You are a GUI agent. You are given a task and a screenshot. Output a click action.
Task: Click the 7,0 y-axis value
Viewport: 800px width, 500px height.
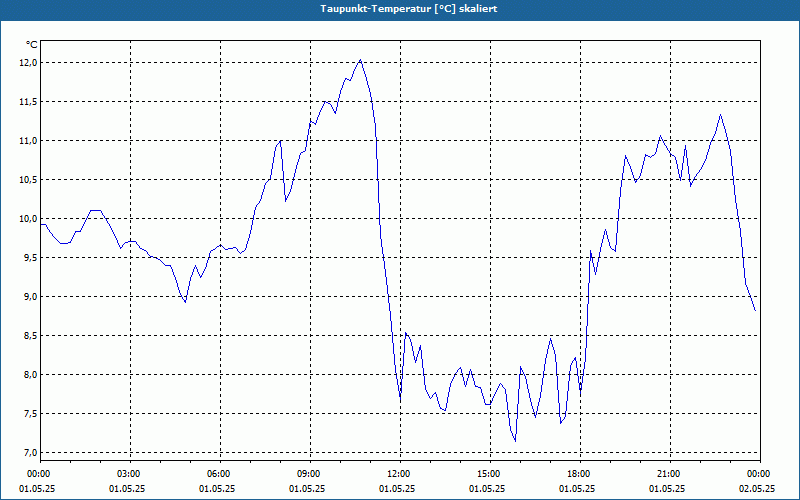point(30,453)
